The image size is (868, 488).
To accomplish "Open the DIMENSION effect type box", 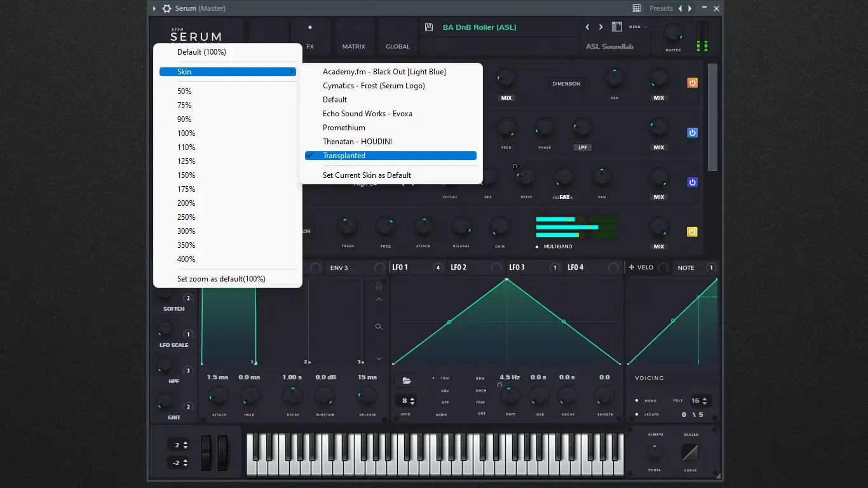I will pyautogui.click(x=566, y=84).
